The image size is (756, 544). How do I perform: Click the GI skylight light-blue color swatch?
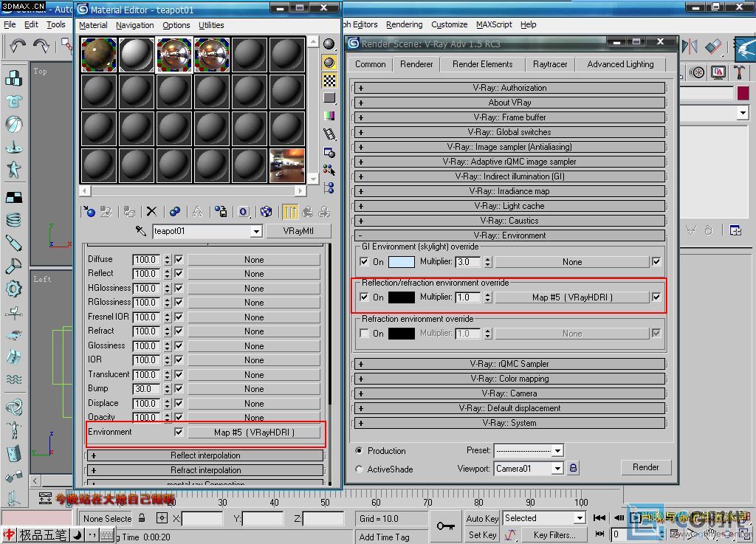pyautogui.click(x=401, y=261)
